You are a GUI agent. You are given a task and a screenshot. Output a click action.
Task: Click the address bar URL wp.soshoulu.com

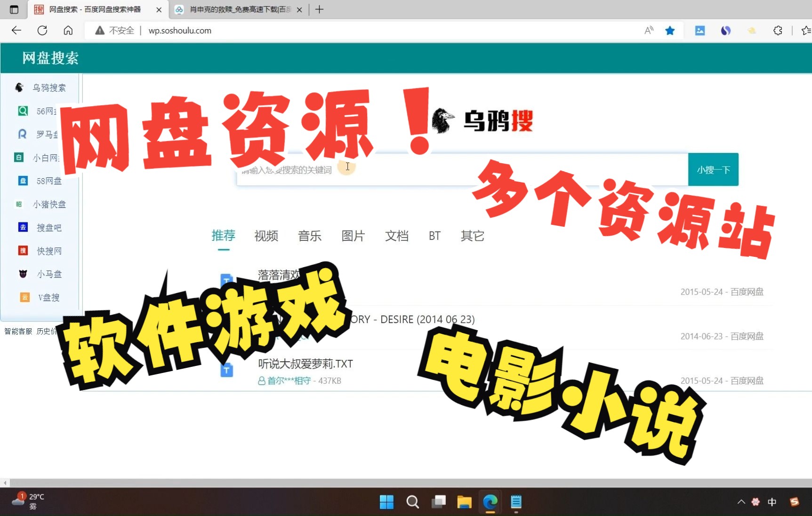point(180,31)
